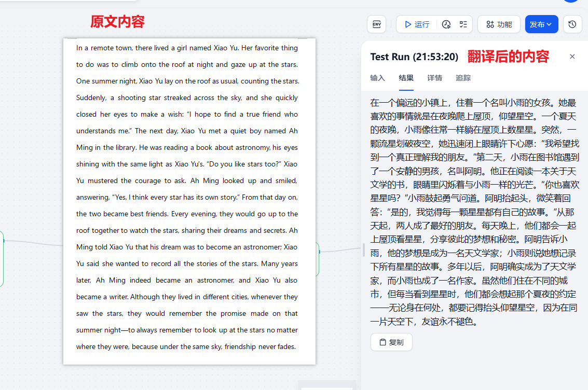Open the checklist icon next to run
This screenshot has width=588, height=390.
click(x=463, y=24)
